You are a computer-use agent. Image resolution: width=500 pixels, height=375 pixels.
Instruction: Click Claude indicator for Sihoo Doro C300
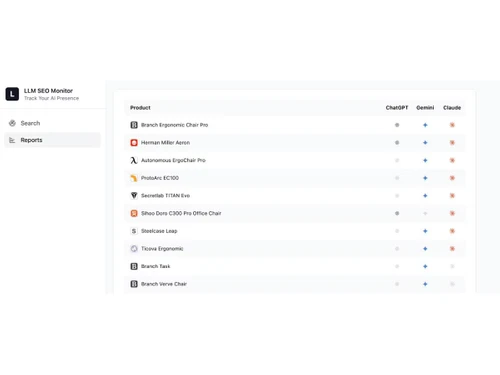point(452,213)
